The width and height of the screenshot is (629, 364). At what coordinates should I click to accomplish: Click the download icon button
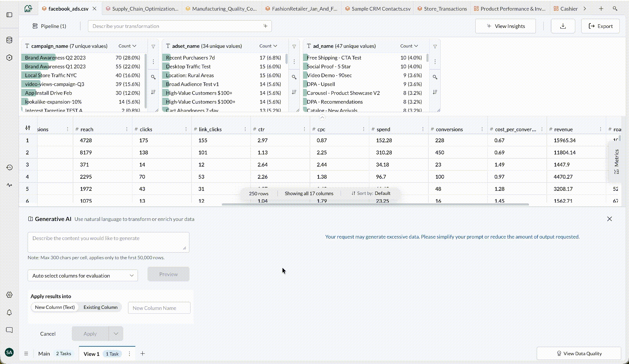pos(563,26)
